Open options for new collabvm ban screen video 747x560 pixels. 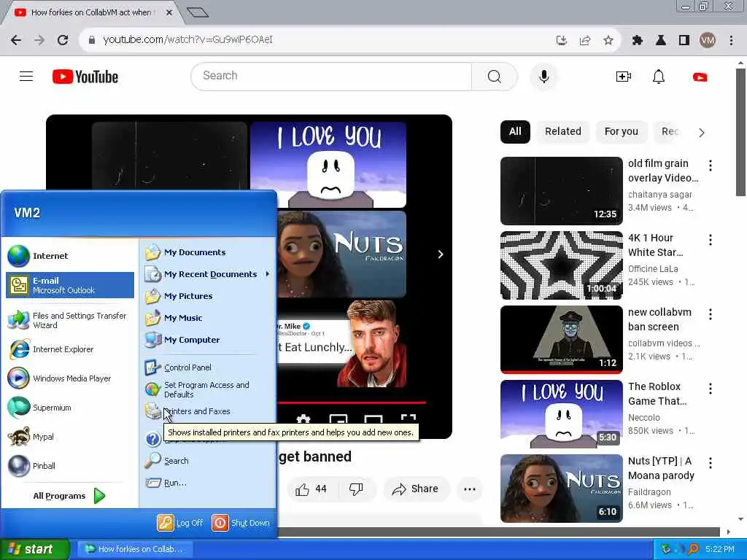tap(711, 314)
